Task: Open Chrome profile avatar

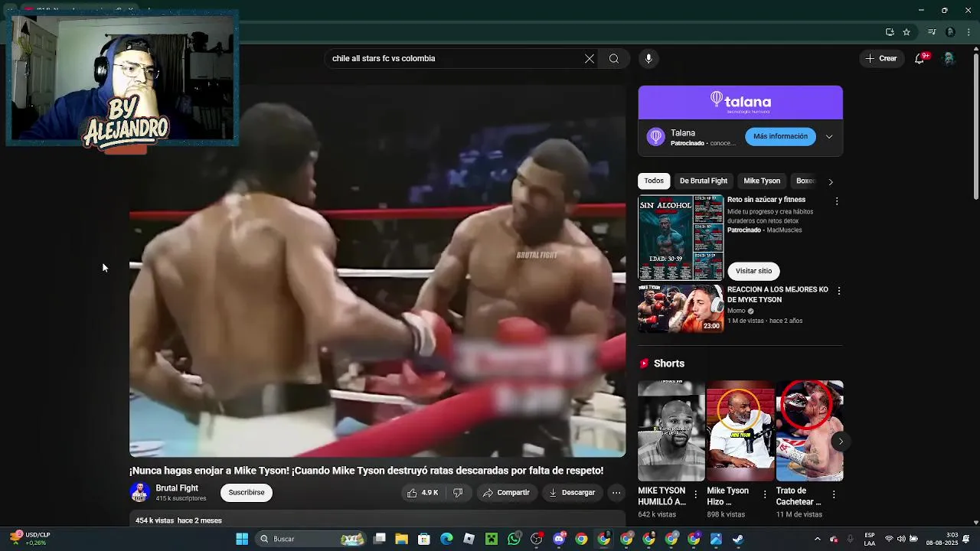Action: (x=950, y=32)
